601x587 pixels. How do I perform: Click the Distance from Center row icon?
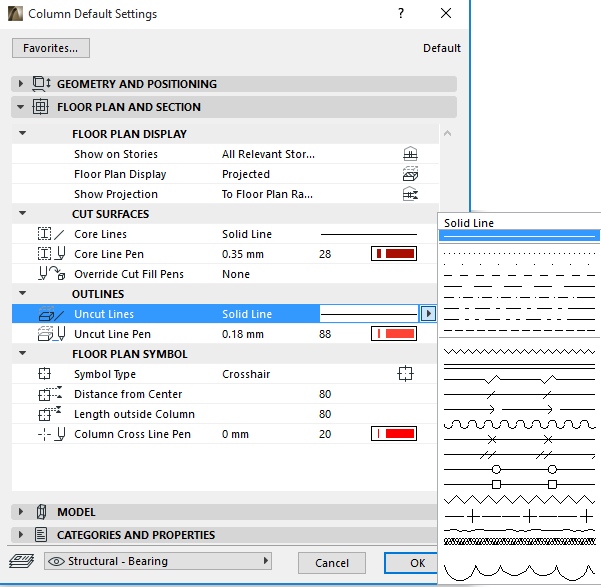coord(50,394)
